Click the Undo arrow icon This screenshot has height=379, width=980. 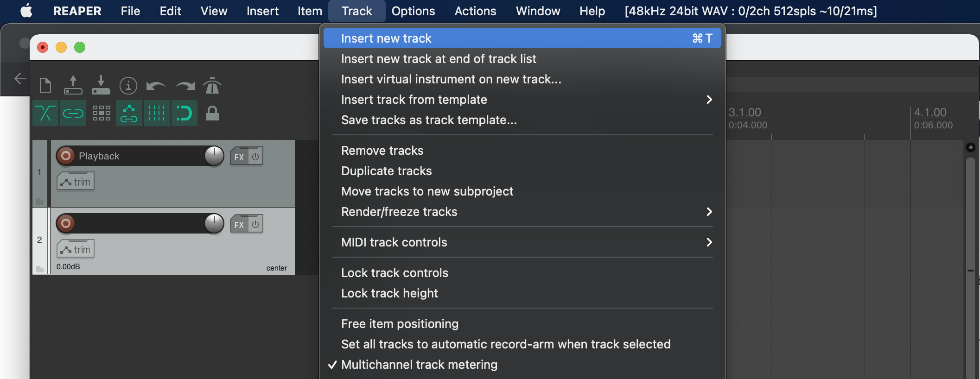[156, 86]
